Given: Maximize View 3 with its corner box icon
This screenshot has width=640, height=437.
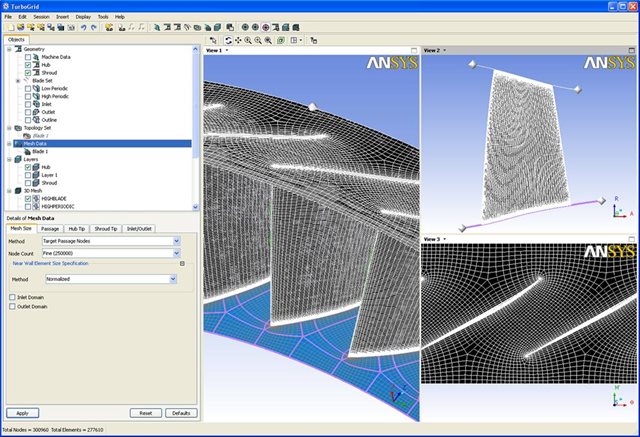Looking at the screenshot, I should coord(632,239).
